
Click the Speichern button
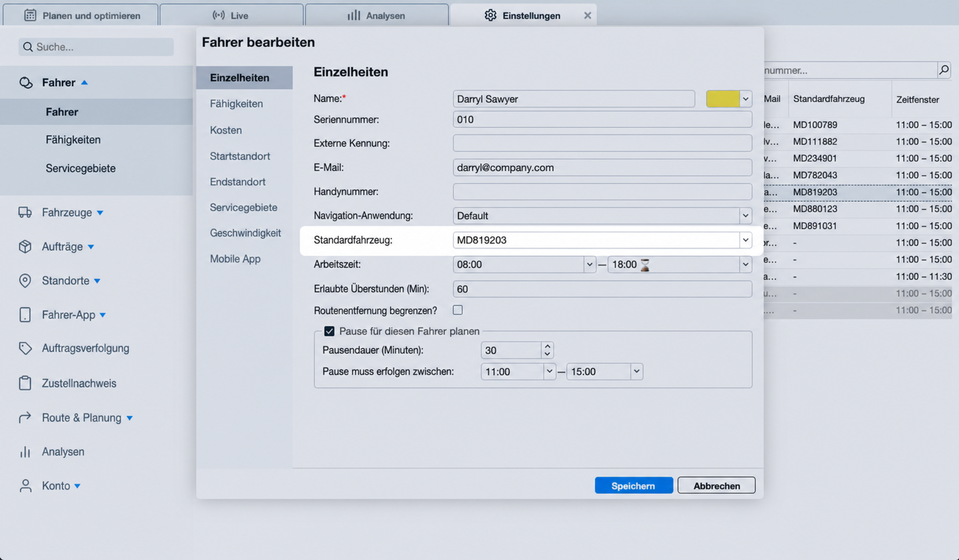tap(633, 485)
